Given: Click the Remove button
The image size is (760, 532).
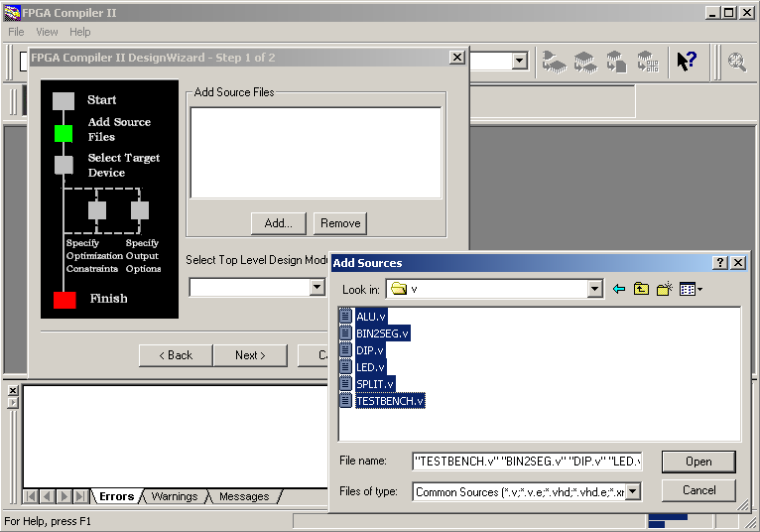Looking at the screenshot, I should [x=340, y=223].
